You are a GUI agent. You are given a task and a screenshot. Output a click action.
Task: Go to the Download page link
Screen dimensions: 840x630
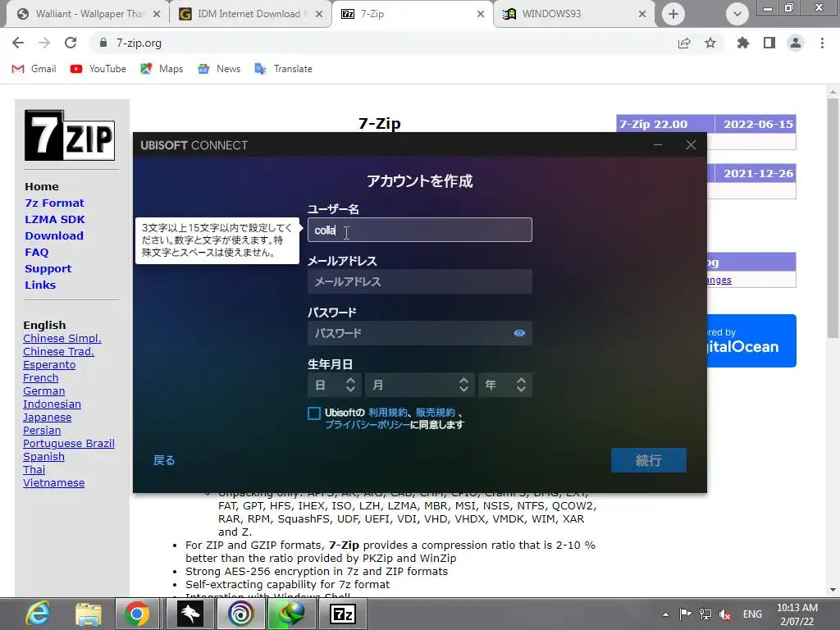pyautogui.click(x=54, y=235)
